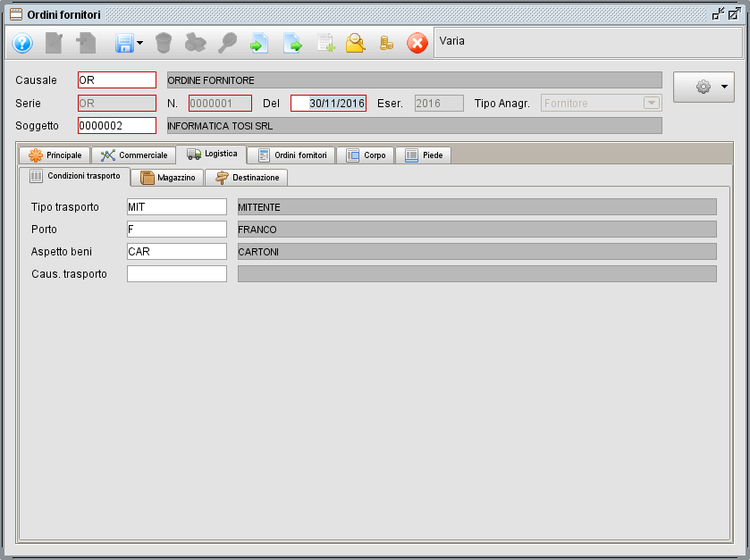Click the gold coins toolbar icon
Image resolution: width=750 pixels, height=560 pixels.
386,43
